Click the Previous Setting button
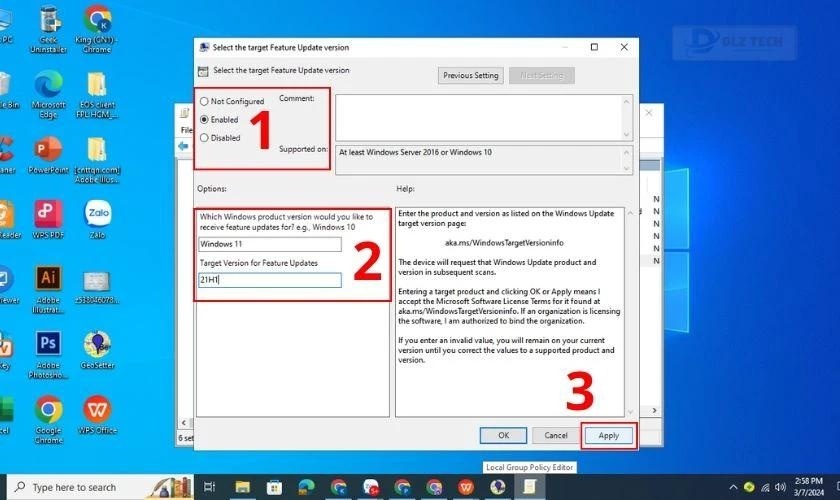The image size is (840, 500). 471,76
